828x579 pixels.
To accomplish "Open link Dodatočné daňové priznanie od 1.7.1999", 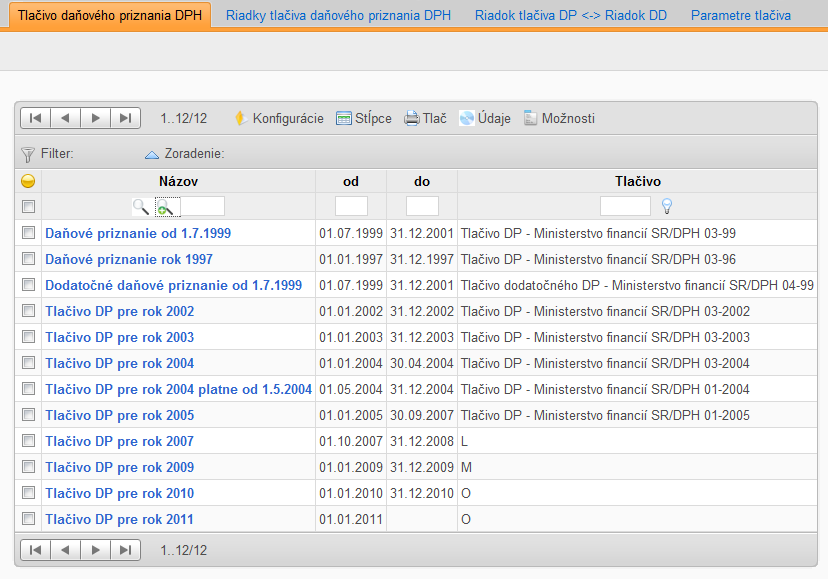I will click(173, 285).
